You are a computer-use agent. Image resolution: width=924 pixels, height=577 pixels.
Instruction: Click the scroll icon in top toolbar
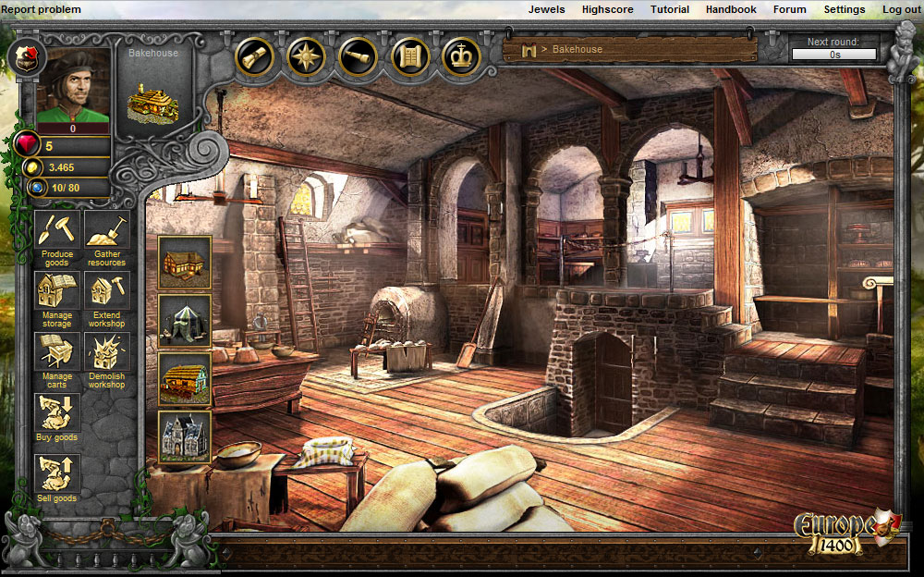[255, 57]
